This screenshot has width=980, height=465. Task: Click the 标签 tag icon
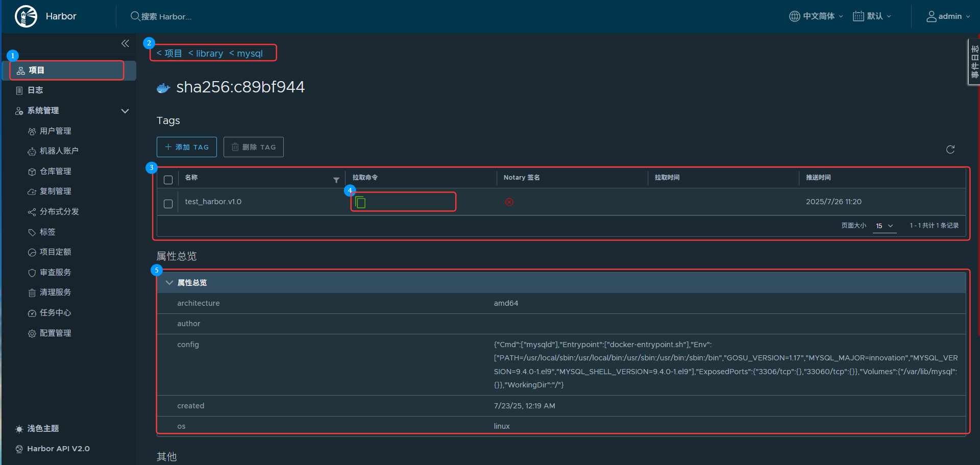[x=32, y=232]
